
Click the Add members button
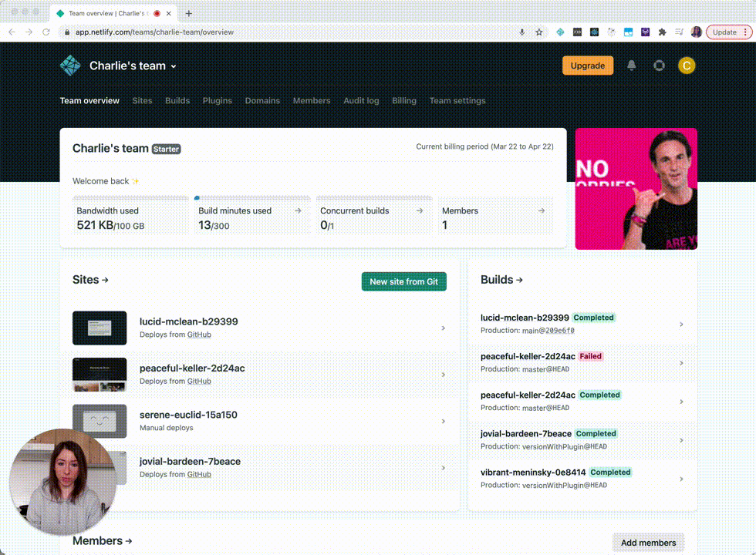[x=648, y=543]
